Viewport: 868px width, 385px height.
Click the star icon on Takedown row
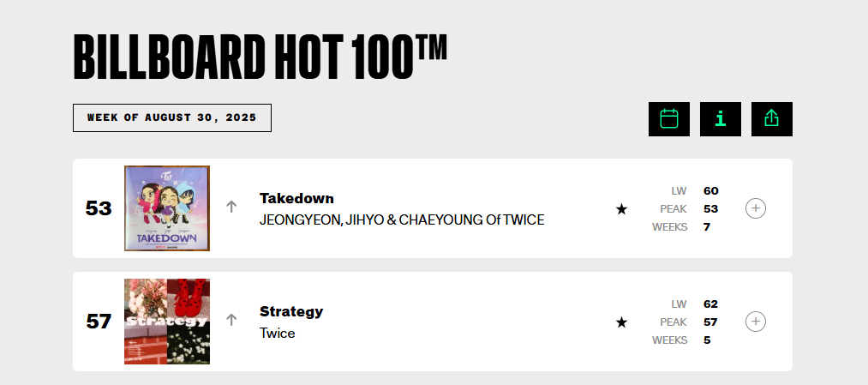coord(622,208)
